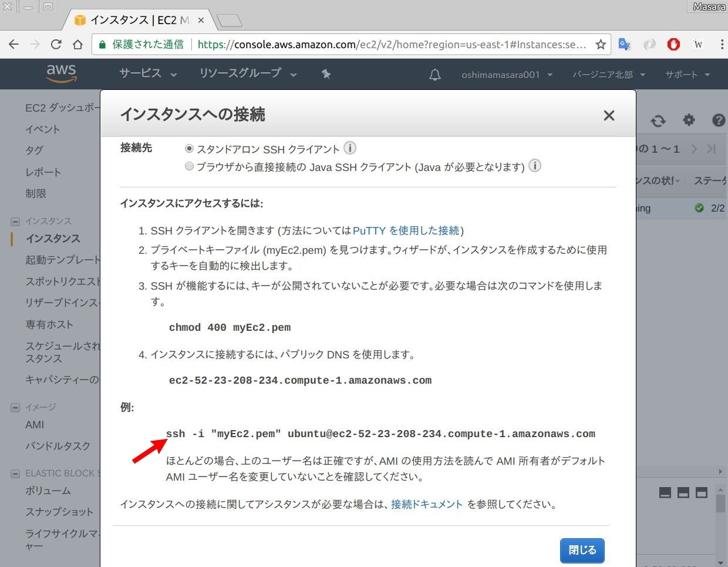Collapse the ELASTIC BLOCK STORE section

15,474
